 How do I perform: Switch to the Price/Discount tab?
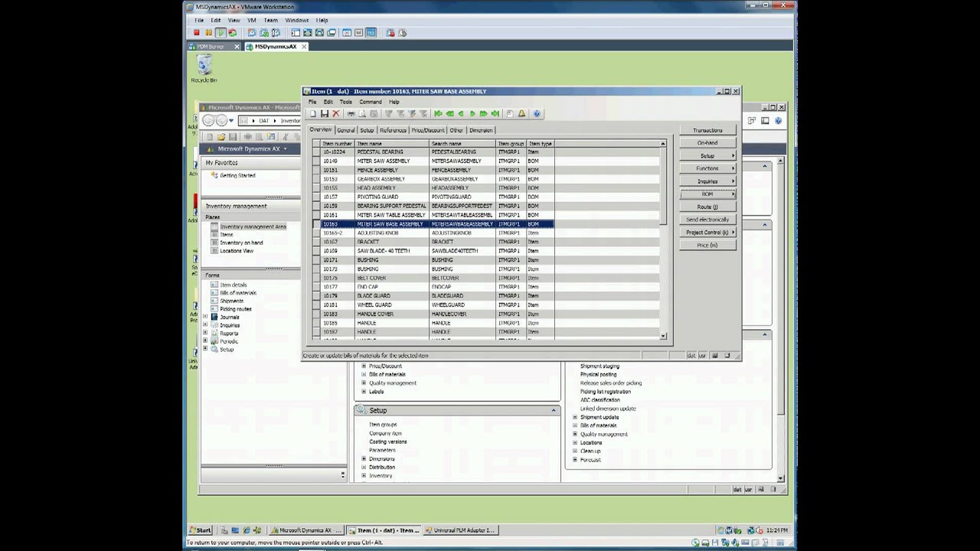[428, 130]
